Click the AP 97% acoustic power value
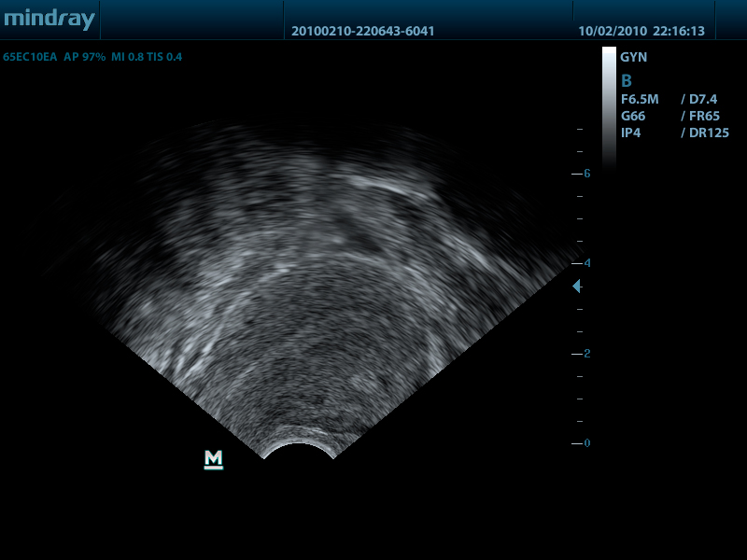 85,57
